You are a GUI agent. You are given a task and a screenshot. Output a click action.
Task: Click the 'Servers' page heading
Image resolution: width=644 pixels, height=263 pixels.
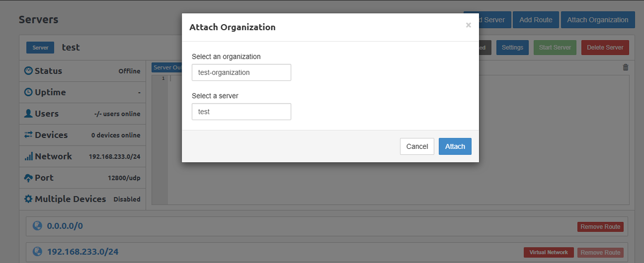pos(39,20)
